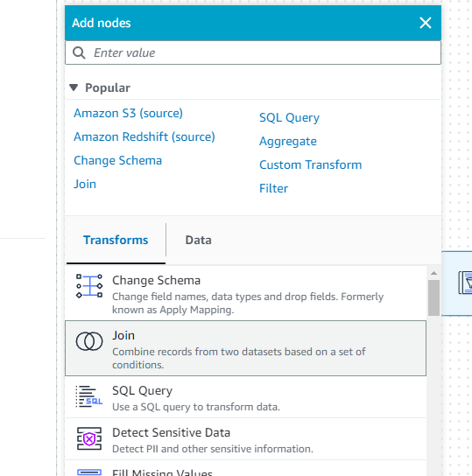Click the Fill Missing Values icon
The width and height of the screenshot is (472, 476).
pos(89,472)
